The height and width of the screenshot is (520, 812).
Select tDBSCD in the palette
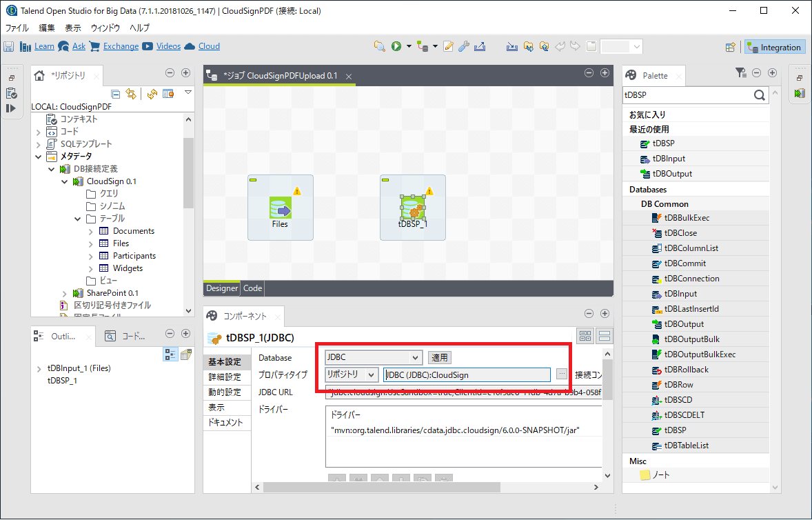click(678, 400)
